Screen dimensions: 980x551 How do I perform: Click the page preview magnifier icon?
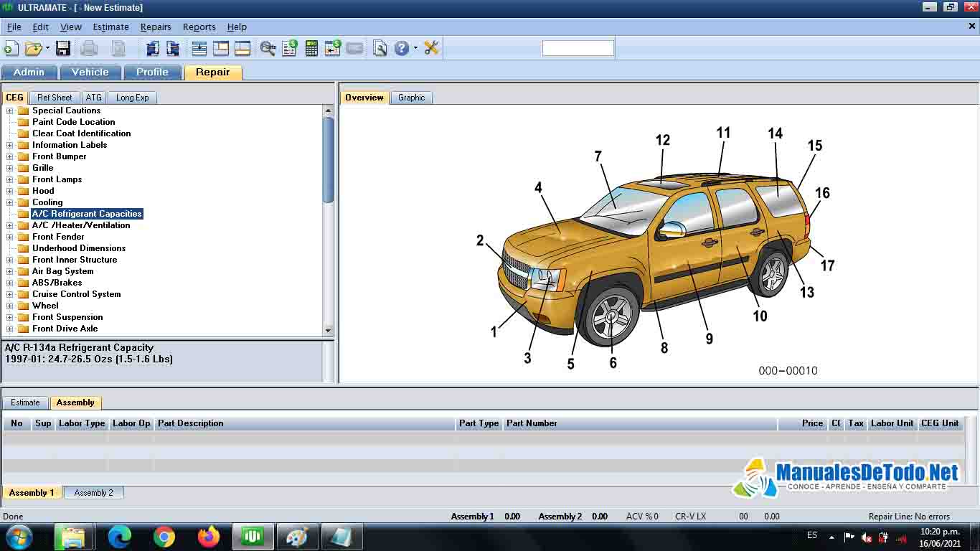(380, 48)
